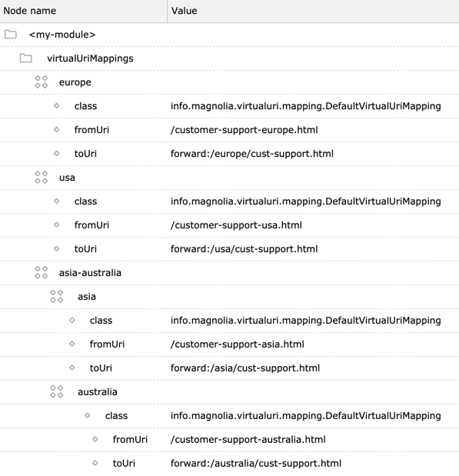
Task: Select the class property name under australia
Action: click(117, 415)
